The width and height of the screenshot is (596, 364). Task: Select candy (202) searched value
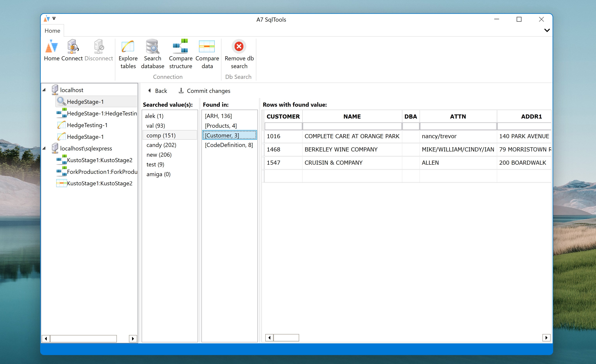pyautogui.click(x=161, y=145)
